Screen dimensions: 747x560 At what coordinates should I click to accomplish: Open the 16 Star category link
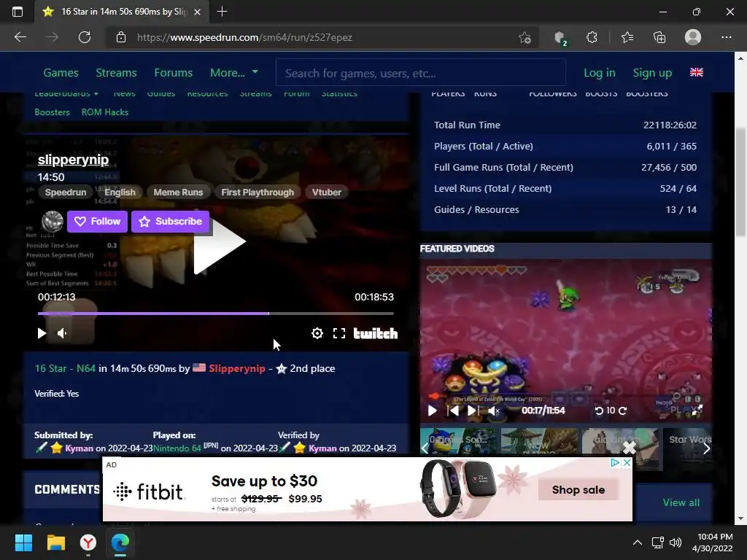coord(50,368)
